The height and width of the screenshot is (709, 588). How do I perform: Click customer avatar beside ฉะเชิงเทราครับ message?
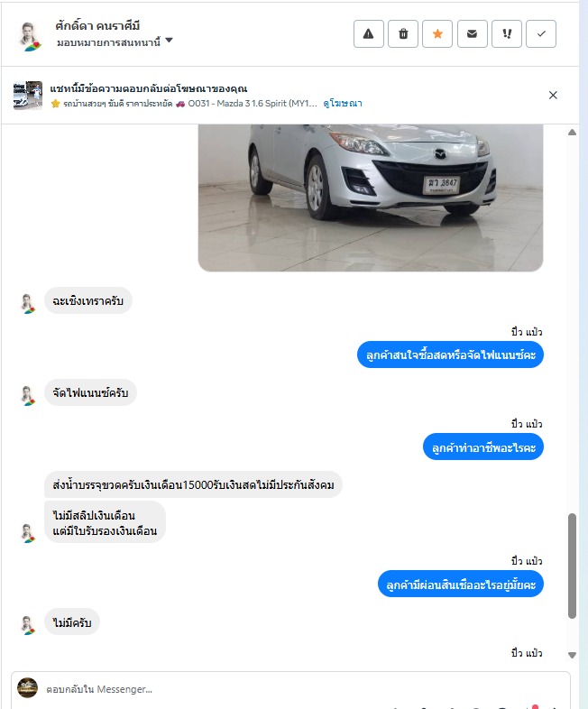click(x=28, y=304)
